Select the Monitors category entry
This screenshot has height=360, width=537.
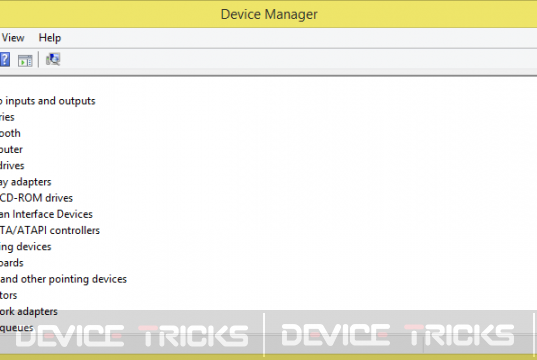(x=9, y=295)
